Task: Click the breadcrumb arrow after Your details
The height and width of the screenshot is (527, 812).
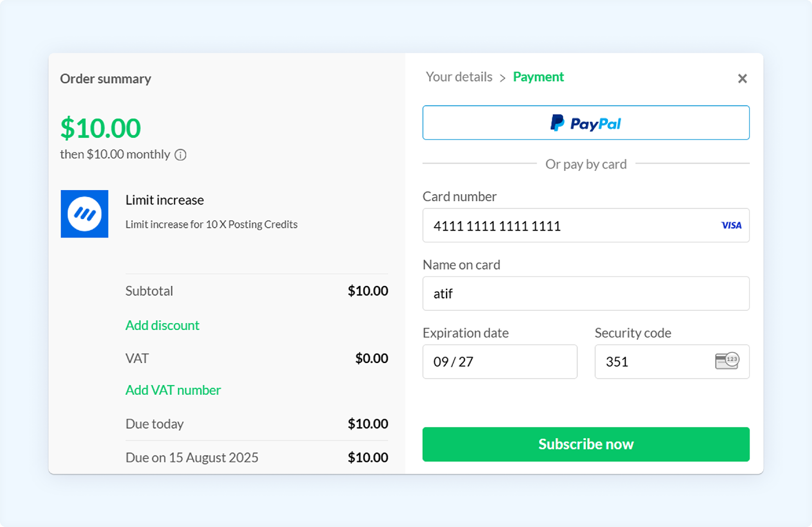Action: coord(503,78)
